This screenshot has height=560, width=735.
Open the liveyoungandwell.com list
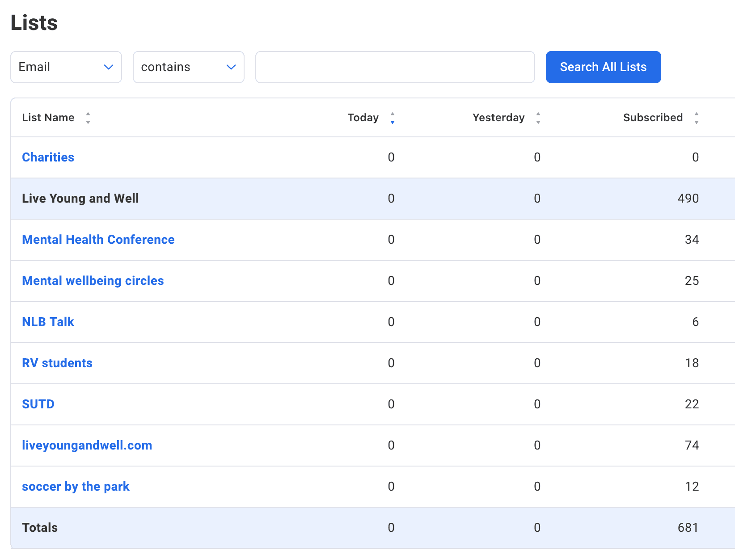click(x=87, y=445)
